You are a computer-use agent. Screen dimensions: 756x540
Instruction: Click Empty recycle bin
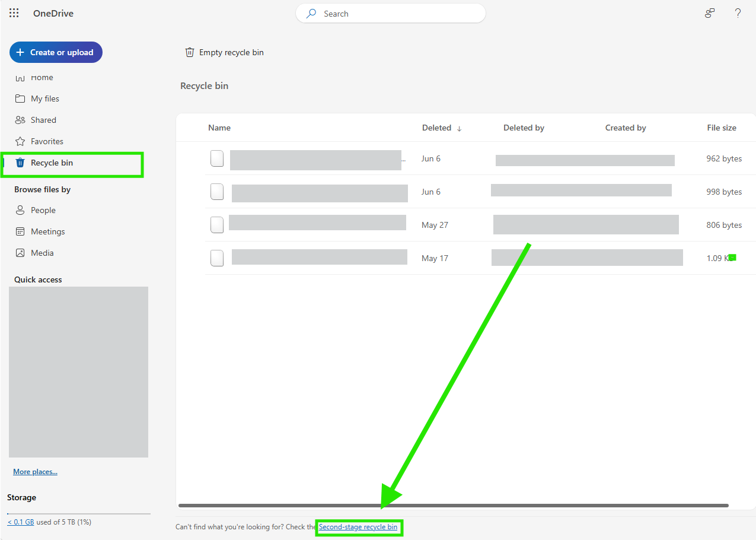point(224,52)
